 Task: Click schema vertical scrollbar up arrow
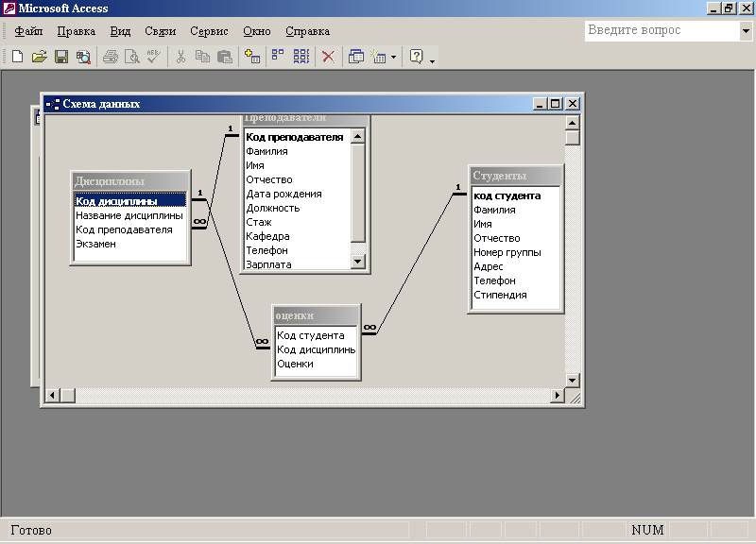[x=572, y=123]
